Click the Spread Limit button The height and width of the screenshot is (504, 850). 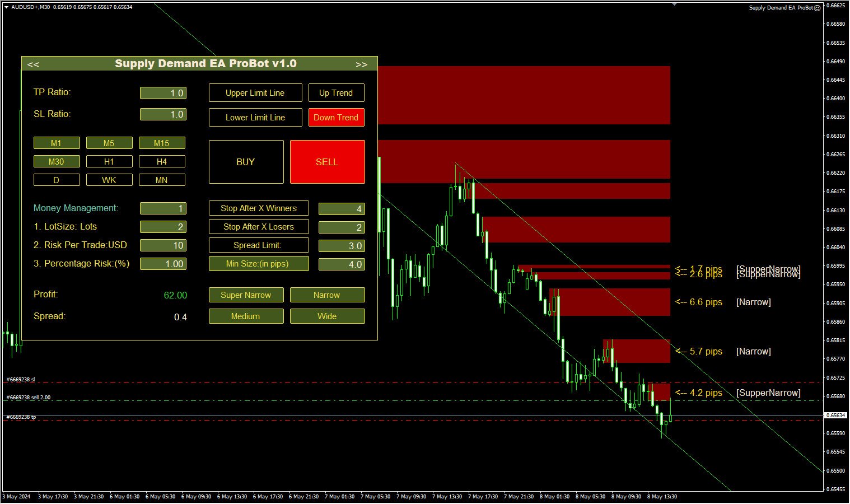(x=259, y=245)
